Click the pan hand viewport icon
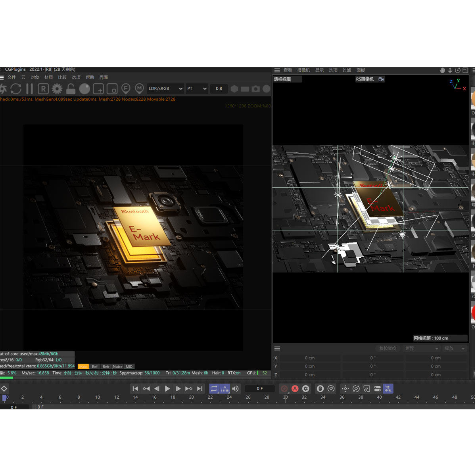Image resolution: width=476 pixels, height=476 pixels. pyautogui.click(x=442, y=70)
